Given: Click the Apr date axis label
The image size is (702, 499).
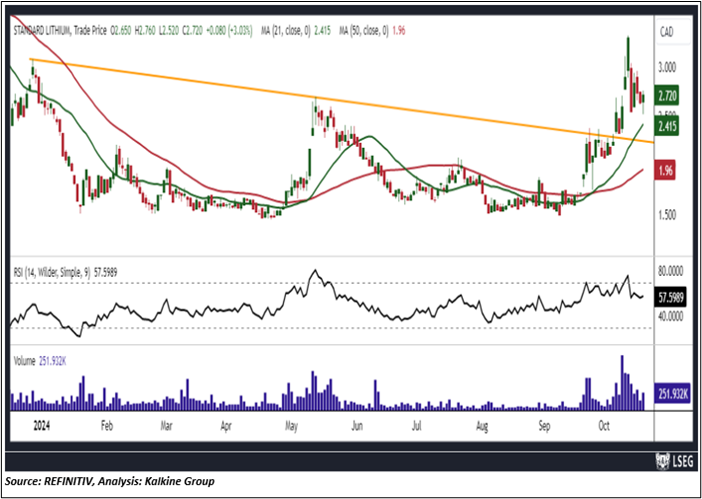Looking at the screenshot, I should [227, 426].
